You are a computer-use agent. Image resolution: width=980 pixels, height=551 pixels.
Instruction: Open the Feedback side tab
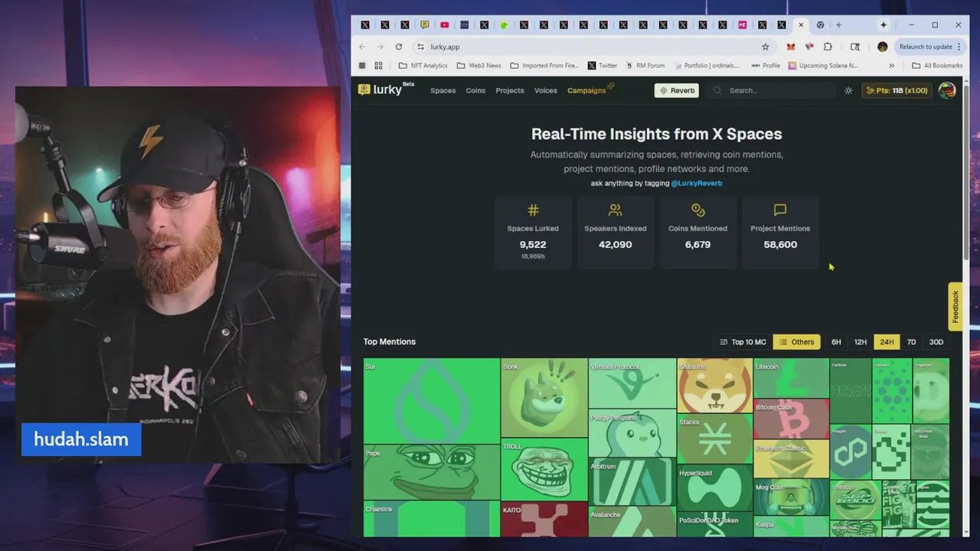(955, 306)
